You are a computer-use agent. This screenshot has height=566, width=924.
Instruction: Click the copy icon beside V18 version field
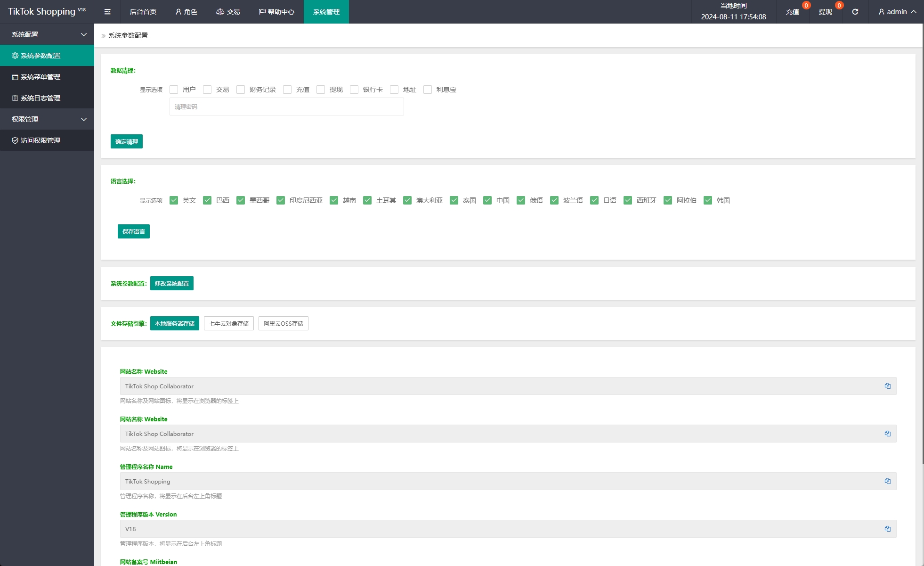pos(887,529)
